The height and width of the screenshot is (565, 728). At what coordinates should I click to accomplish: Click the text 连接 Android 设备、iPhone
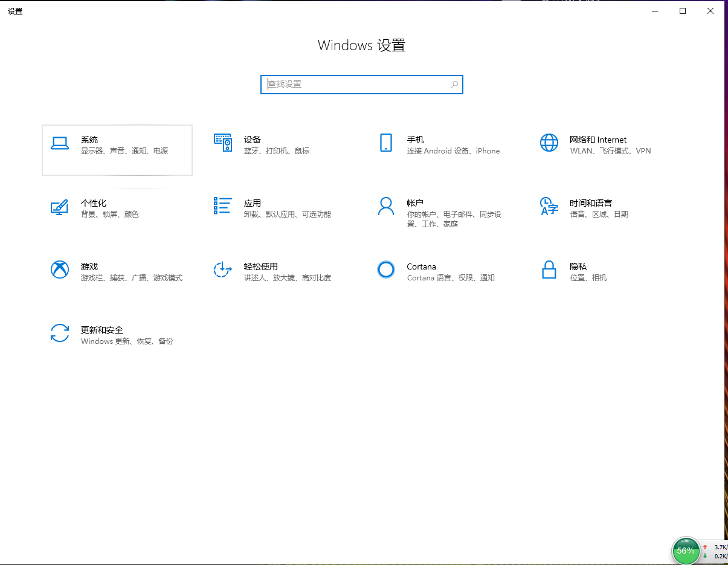pyautogui.click(x=454, y=151)
